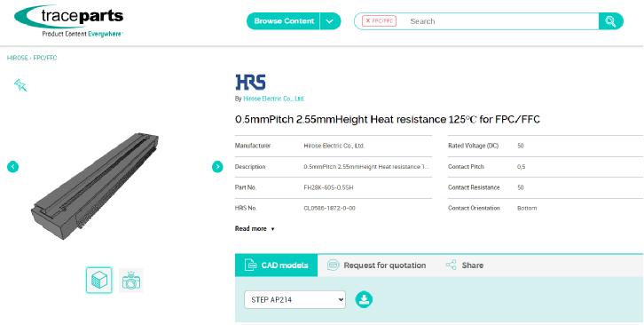Click the TraceParts logo
644x325 pixels.
pyautogui.click(x=68, y=21)
